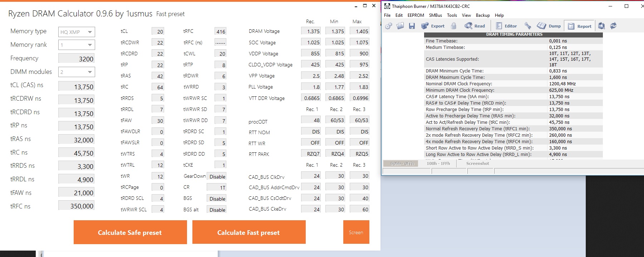Click the Fine Timebase value 0,001 ns

pos(558,41)
